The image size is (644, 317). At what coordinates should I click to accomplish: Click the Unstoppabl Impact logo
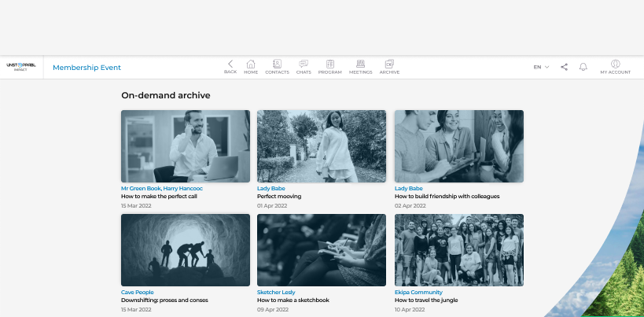(21, 67)
